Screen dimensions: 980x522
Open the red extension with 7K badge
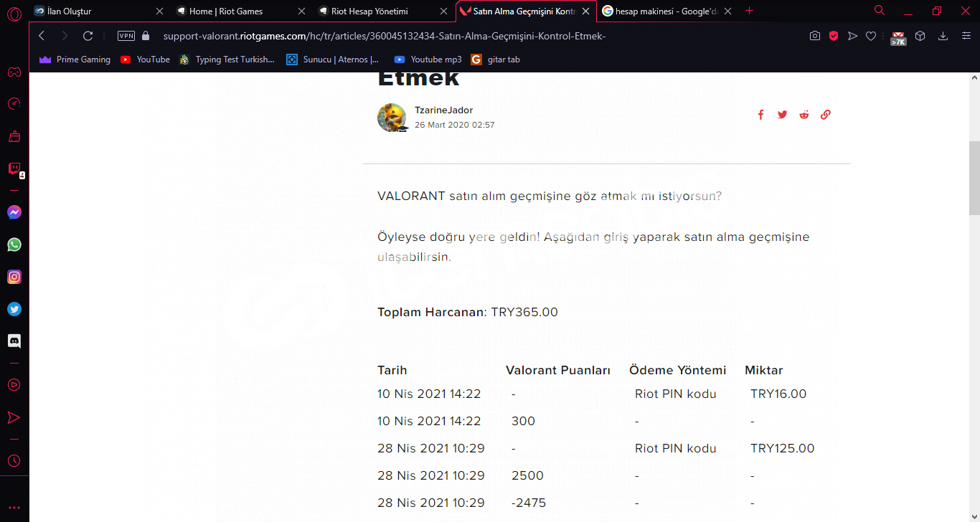(898, 38)
